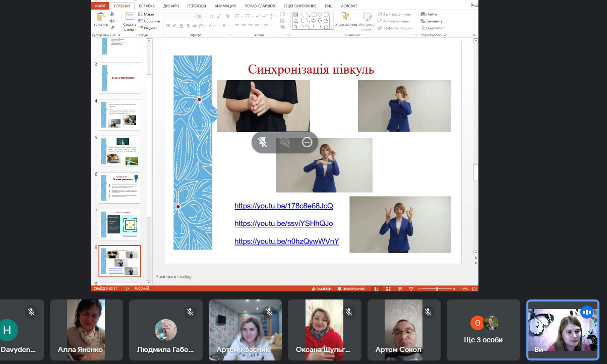607x364 pixels.
Task: Click Упорядочить (Arrange) icon
Action: [346, 16]
